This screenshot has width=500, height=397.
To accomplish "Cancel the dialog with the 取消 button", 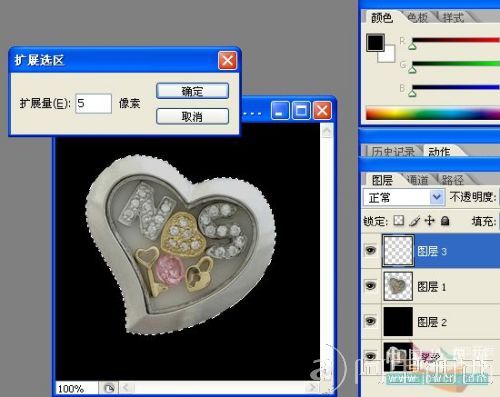I will pyautogui.click(x=193, y=116).
